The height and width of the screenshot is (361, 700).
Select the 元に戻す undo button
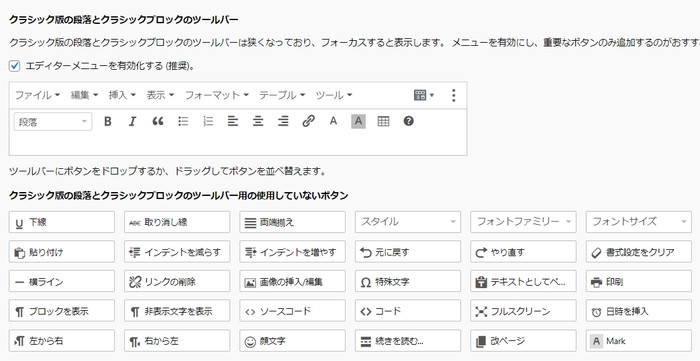click(x=408, y=252)
